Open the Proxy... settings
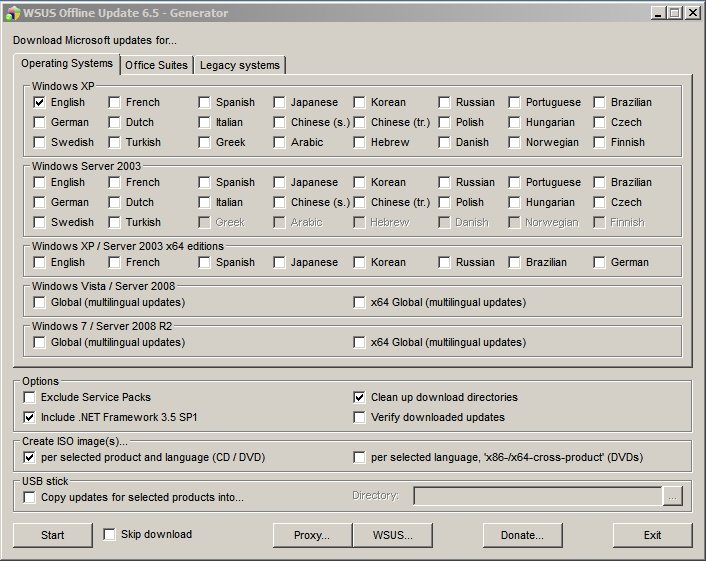 pos(312,535)
